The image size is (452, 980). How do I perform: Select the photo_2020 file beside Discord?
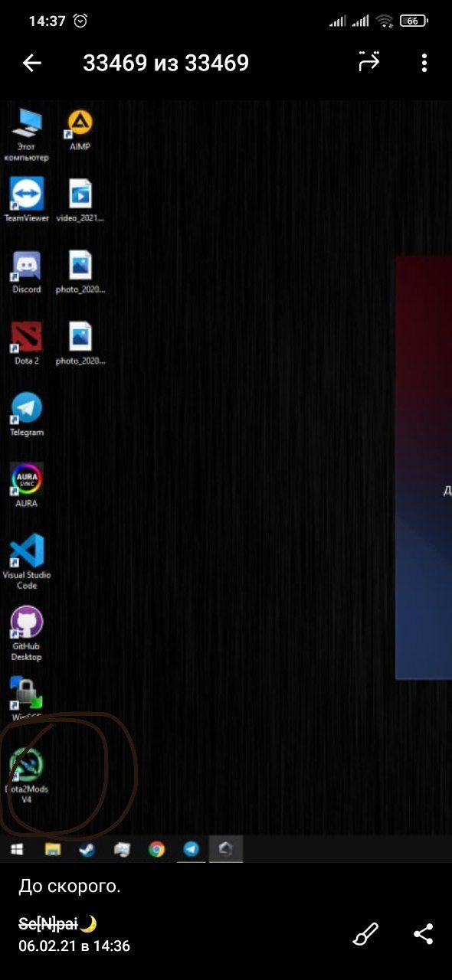(x=80, y=272)
